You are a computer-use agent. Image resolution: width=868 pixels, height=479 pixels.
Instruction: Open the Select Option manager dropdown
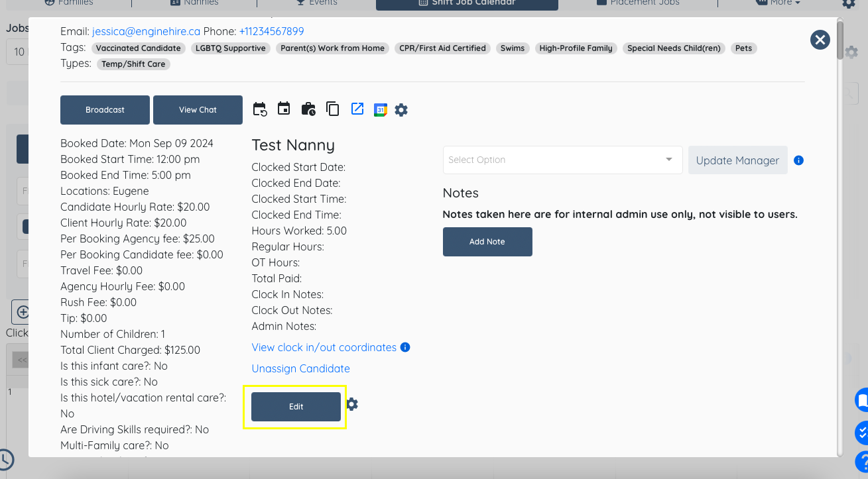562,160
